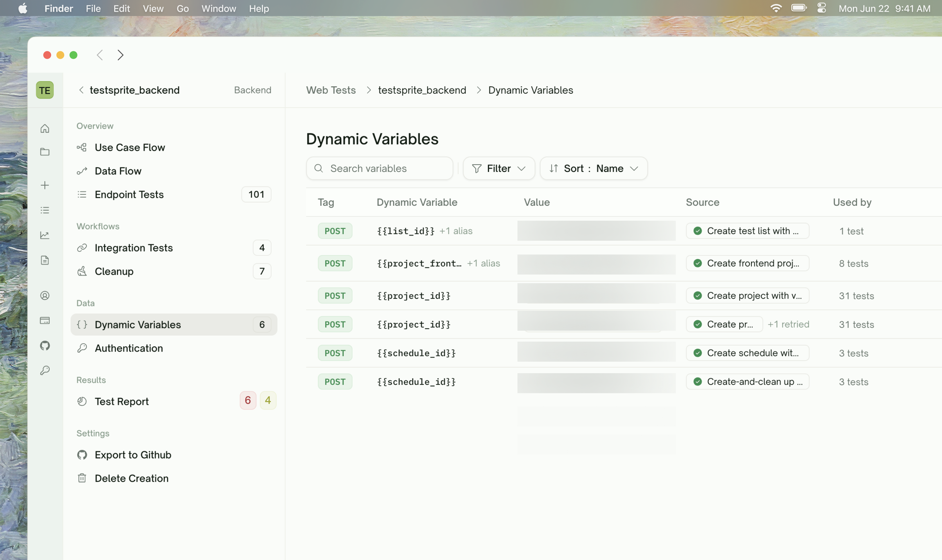Open the list icon in left rail
Screen dimensions: 942x560
pyautogui.click(x=44, y=210)
